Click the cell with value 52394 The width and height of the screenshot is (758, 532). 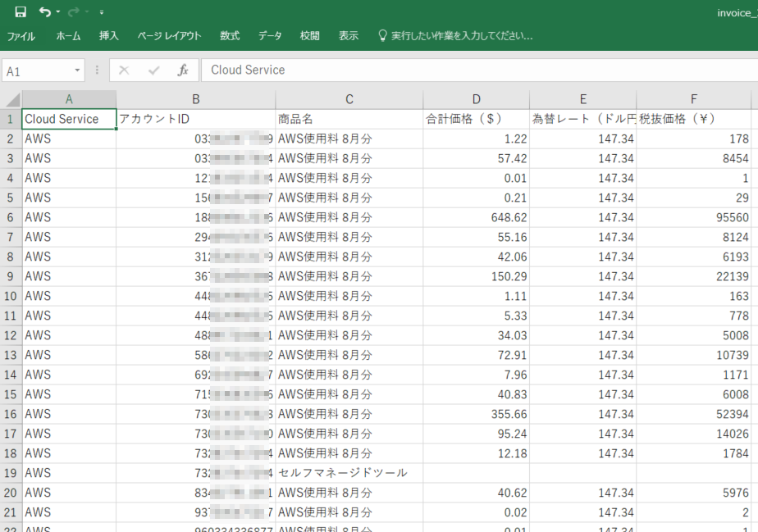[694, 414]
